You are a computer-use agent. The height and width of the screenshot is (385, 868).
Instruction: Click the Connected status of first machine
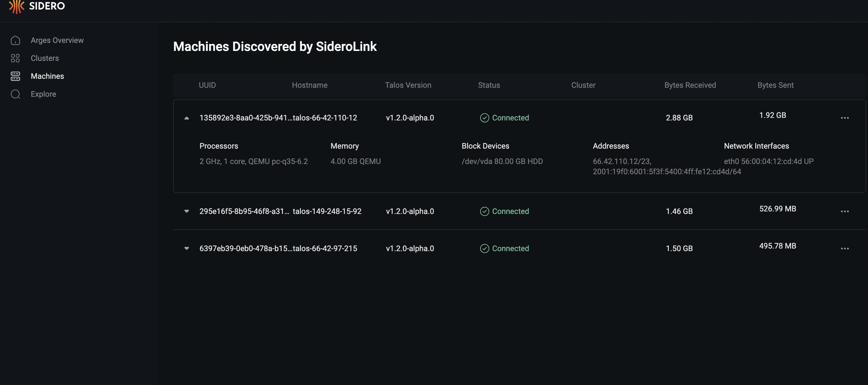[x=510, y=118]
